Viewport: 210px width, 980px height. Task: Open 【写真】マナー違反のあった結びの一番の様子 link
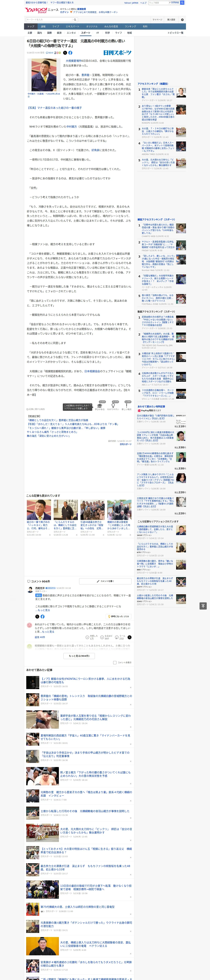click(x=54, y=108)
